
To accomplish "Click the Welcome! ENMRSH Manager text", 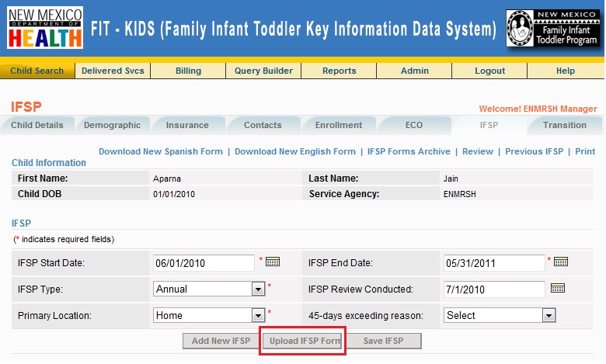I will [x=538, y=109].
